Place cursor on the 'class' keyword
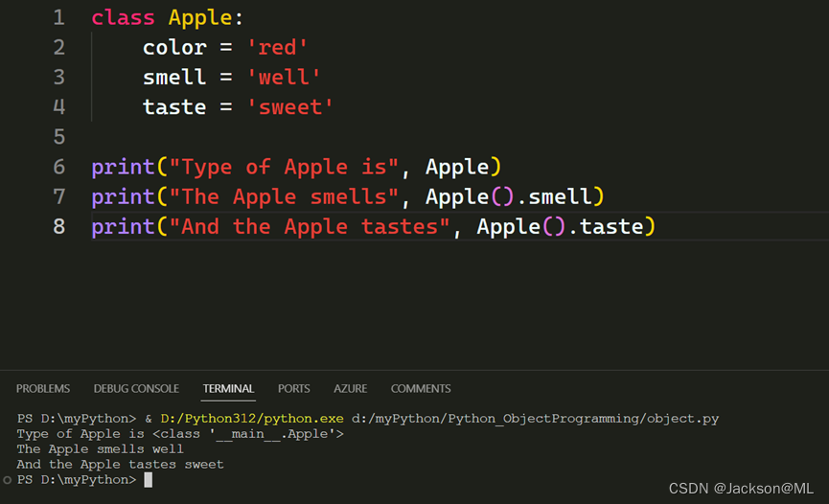 (x=123, y=17)
